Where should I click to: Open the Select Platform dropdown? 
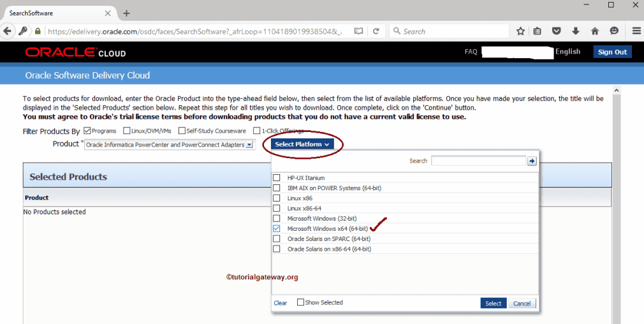302,144
